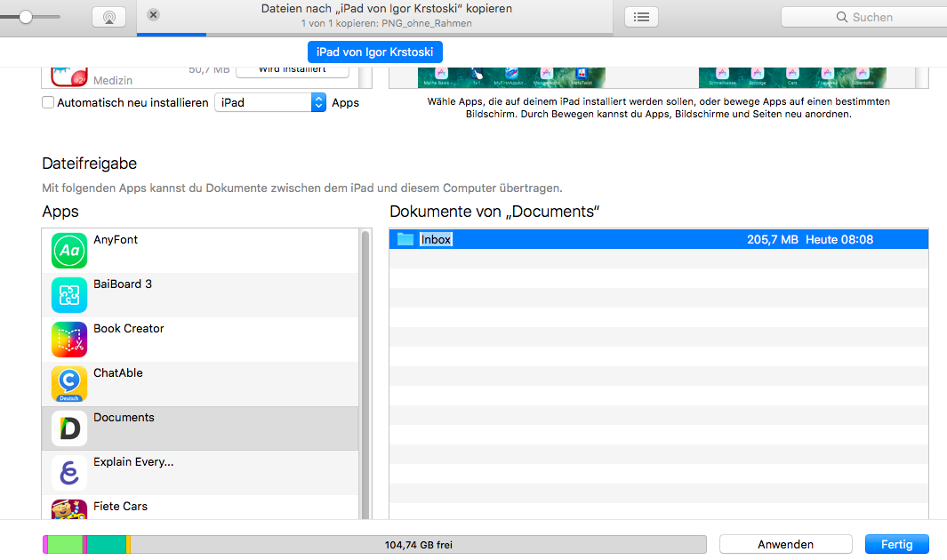Image resolution: width=947 pixels, height=560 pixels.
Task: Focus the Suchen search field
Action: coord(863,17)
